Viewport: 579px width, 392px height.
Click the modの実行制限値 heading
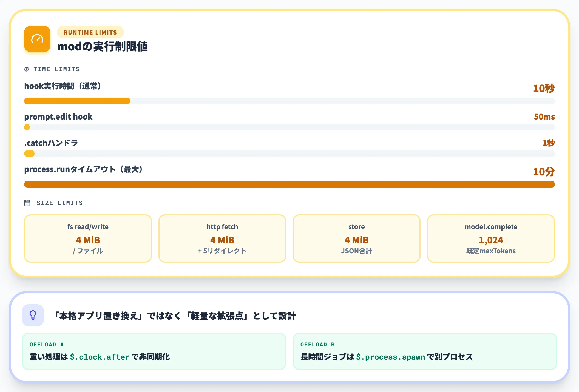pyautogui.click(x=103, y=46)
